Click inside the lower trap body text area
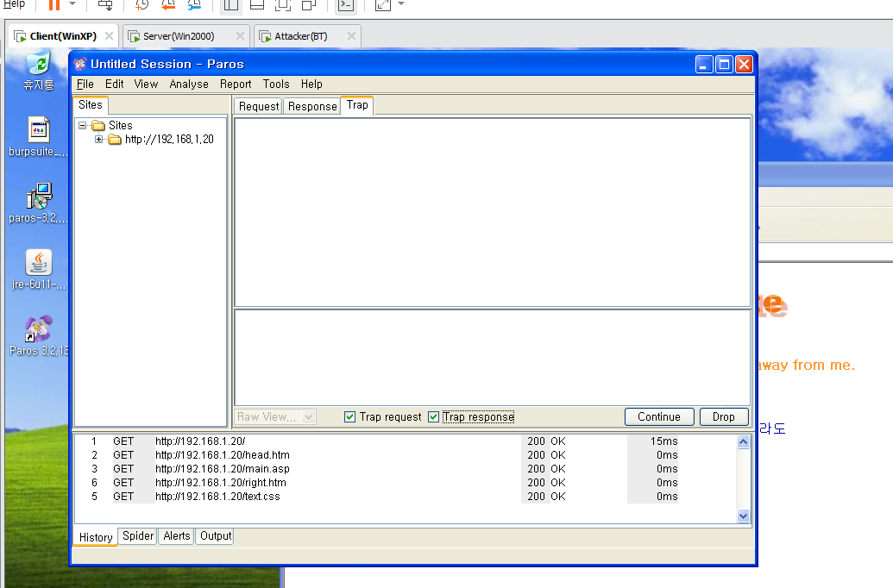Viewport: 893px width, 588px height. 492,358
